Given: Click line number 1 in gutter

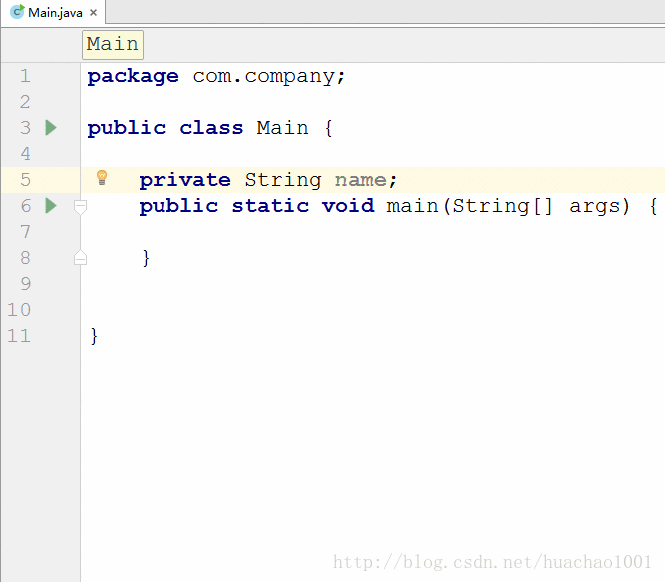Looking at the screenshot, I should click(x=25, y=76).
